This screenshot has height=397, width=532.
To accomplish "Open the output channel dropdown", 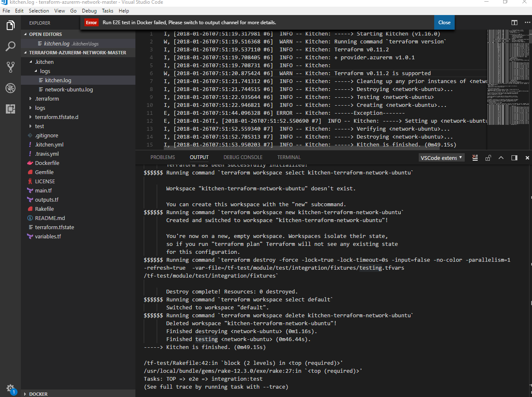I will pos(442,157).
